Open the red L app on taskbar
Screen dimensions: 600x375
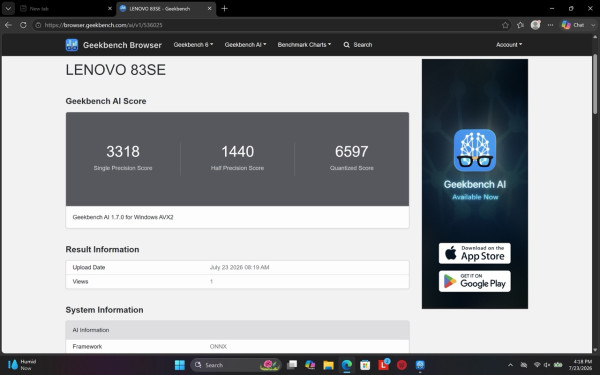pos(383,365)
